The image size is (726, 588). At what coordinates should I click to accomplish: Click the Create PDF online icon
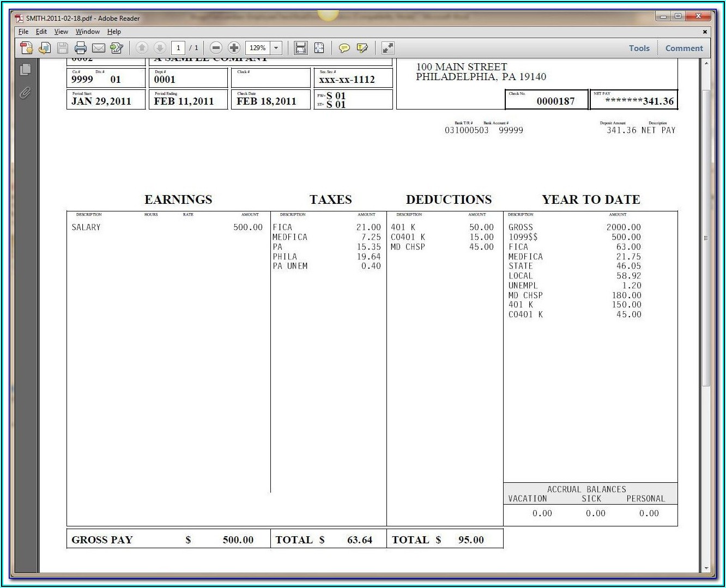pos(26,48)
